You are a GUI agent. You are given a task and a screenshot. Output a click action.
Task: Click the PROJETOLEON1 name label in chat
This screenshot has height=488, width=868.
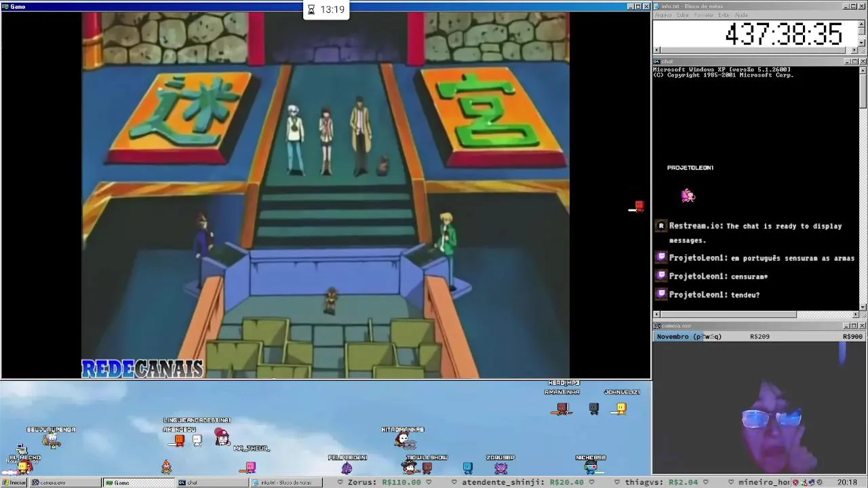pyautogui.click(x=690, y=167)
